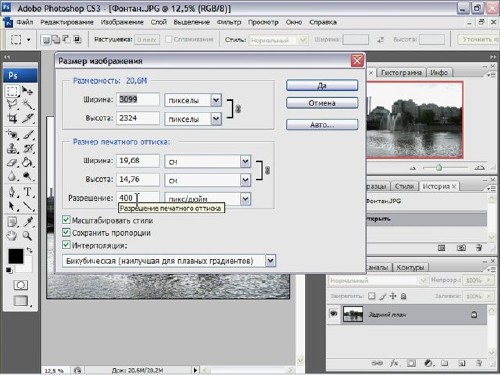The width and height of the screenshot is (500, 375).
Task: Open the print height см units dropdown
Action: pos(245,180)
